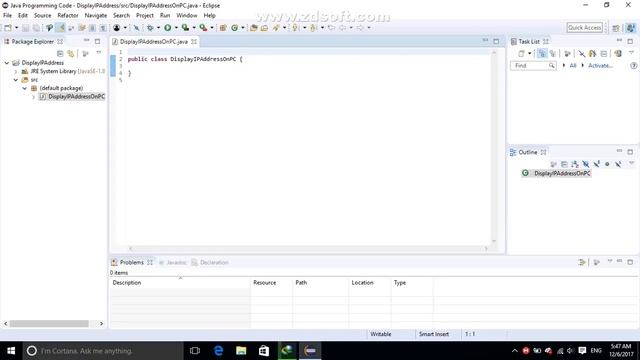The height and width of the screenshot is (360, 640).
Task: Collapse the src folder node
Action: point(16,80)
